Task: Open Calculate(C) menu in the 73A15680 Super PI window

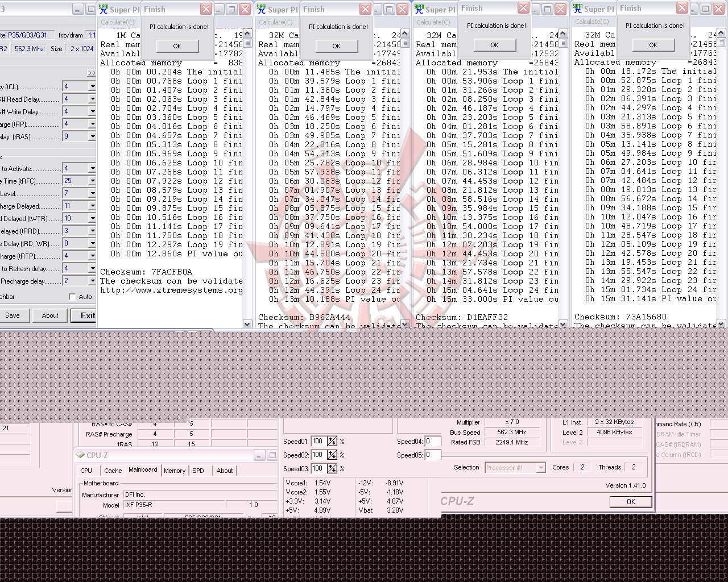Action: 592,22
